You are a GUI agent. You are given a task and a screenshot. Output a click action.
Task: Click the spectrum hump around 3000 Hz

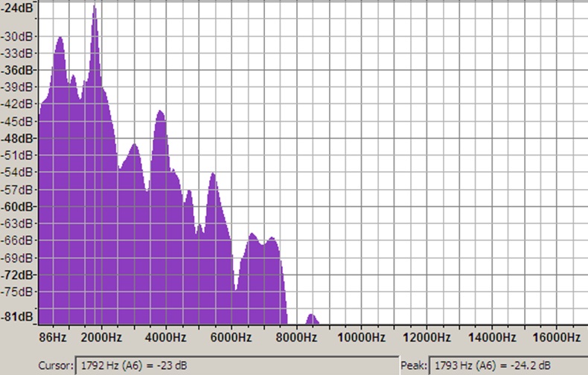point(134,147)
